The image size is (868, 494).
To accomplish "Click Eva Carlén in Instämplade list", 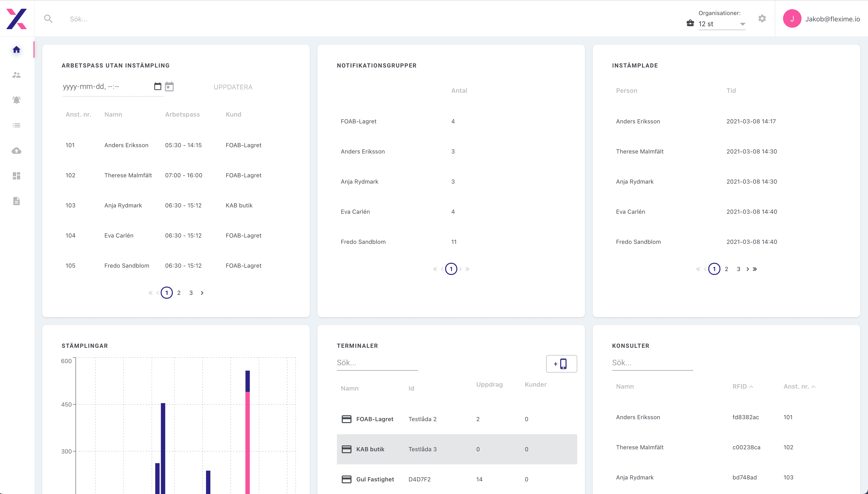I will 630,212.
